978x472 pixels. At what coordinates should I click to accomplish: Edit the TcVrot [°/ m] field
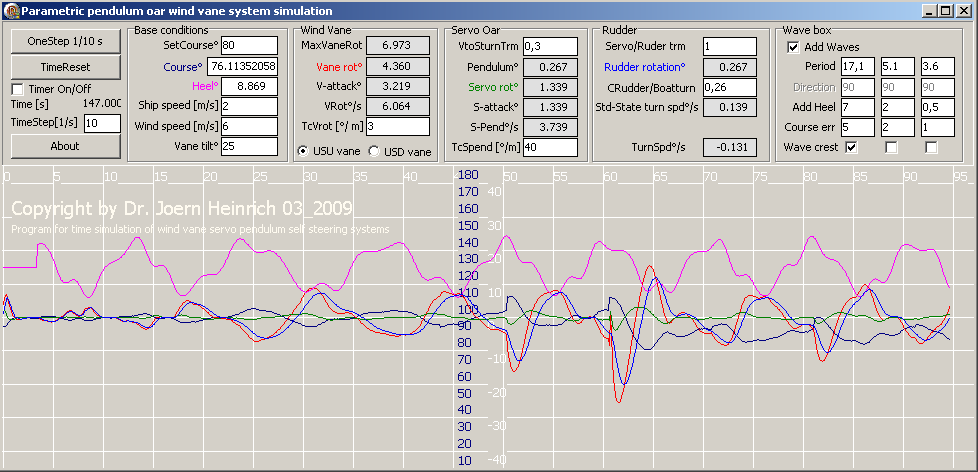(x=398, y=127)
